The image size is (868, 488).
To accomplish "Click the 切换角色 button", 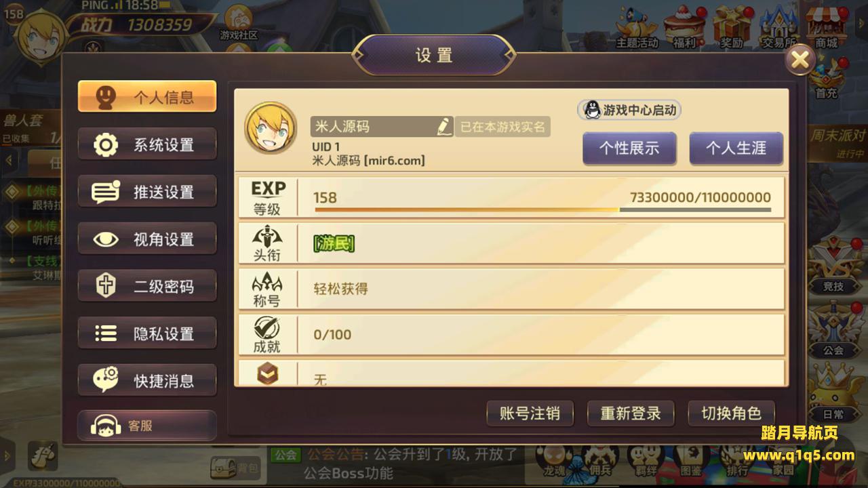I will tap(731, 413).
